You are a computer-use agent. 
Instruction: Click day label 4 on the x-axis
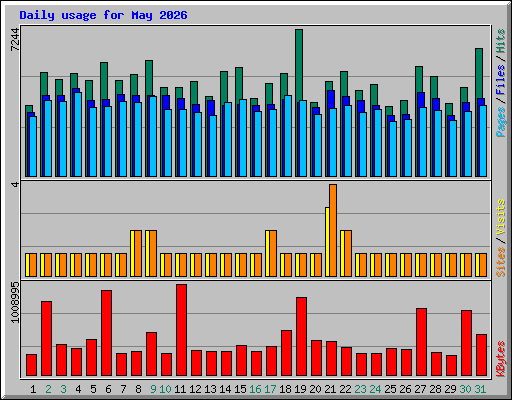[x=78, y=389]
